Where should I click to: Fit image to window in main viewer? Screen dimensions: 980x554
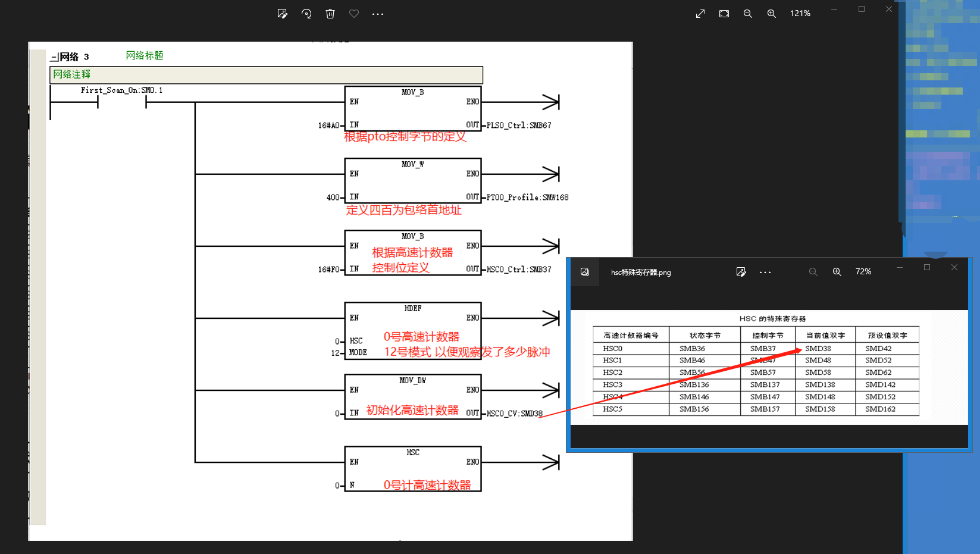(724, 14)
